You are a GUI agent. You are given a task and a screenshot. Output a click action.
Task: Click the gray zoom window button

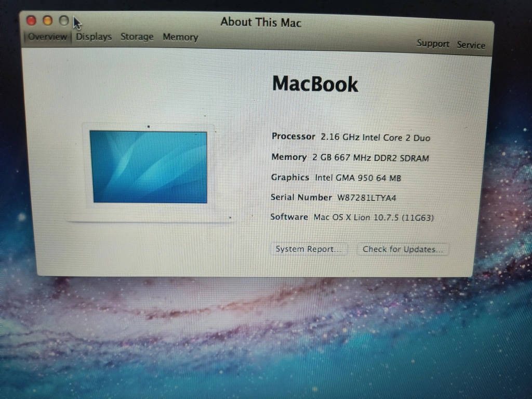point(64,21)
